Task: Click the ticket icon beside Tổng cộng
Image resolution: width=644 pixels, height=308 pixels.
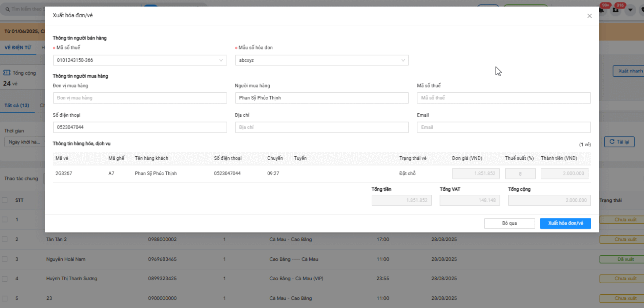Action: tap(7, 73)
